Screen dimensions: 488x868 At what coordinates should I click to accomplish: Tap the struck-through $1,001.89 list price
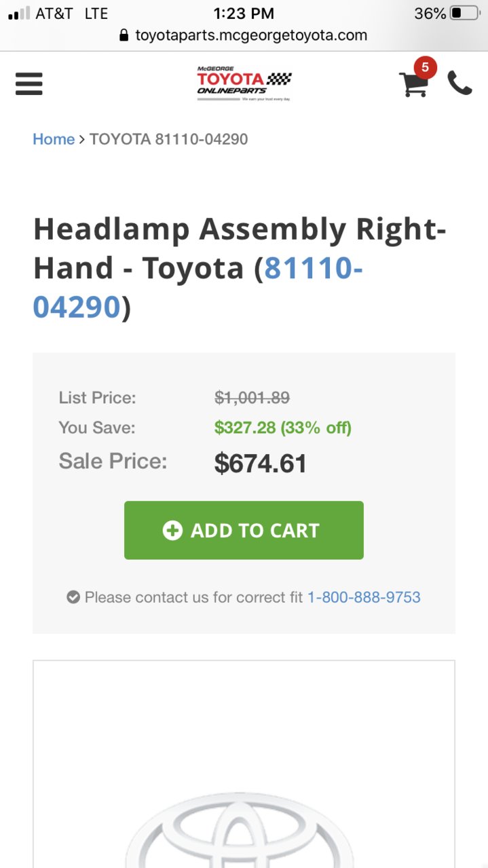[x=252, y=398]
